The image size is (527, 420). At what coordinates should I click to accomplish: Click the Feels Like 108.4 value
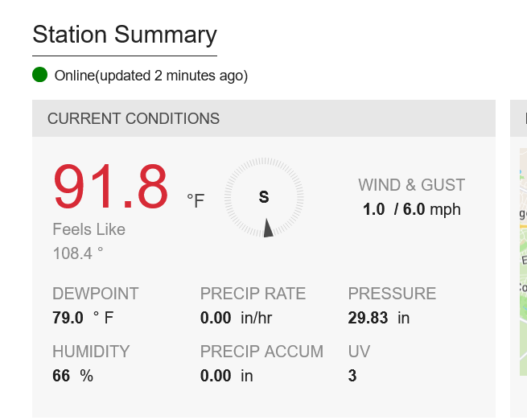pyautogui.click(x=78, y=253)
